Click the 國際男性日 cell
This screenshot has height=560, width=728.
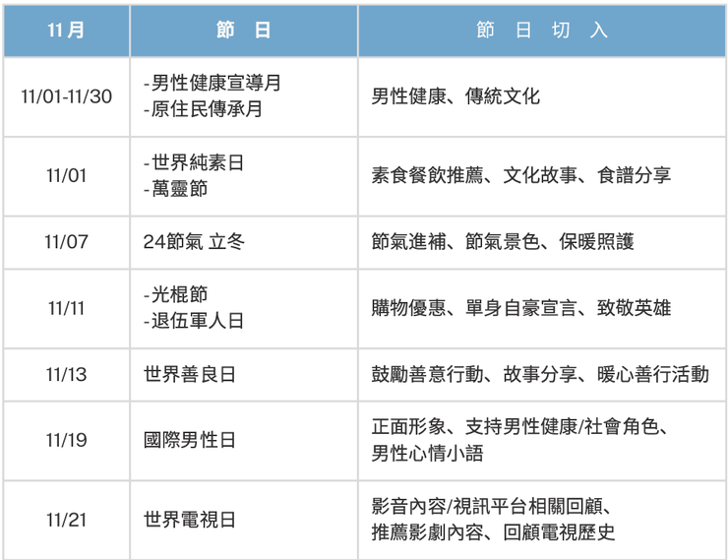pyautogui.click(x=190, y=441)
